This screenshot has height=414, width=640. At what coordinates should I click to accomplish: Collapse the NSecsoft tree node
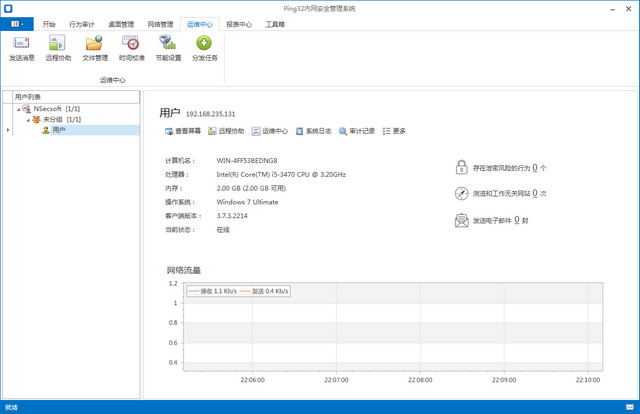[x=19, y=108]
